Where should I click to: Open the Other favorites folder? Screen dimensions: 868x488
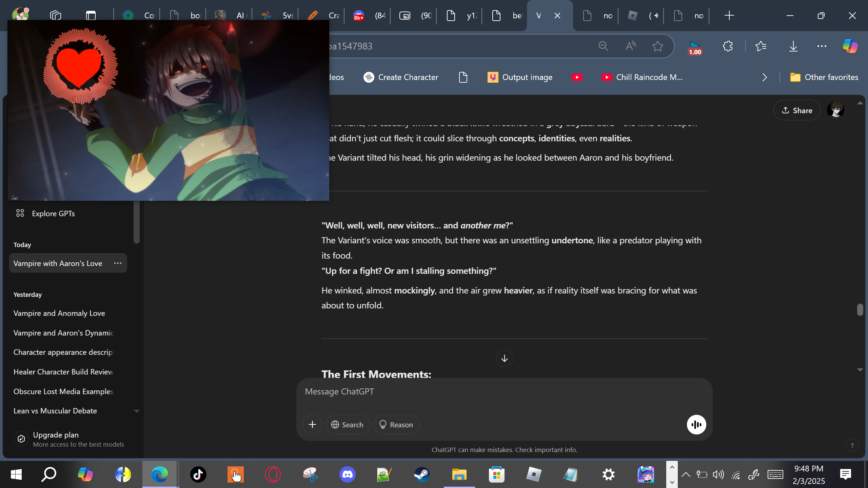824,77
